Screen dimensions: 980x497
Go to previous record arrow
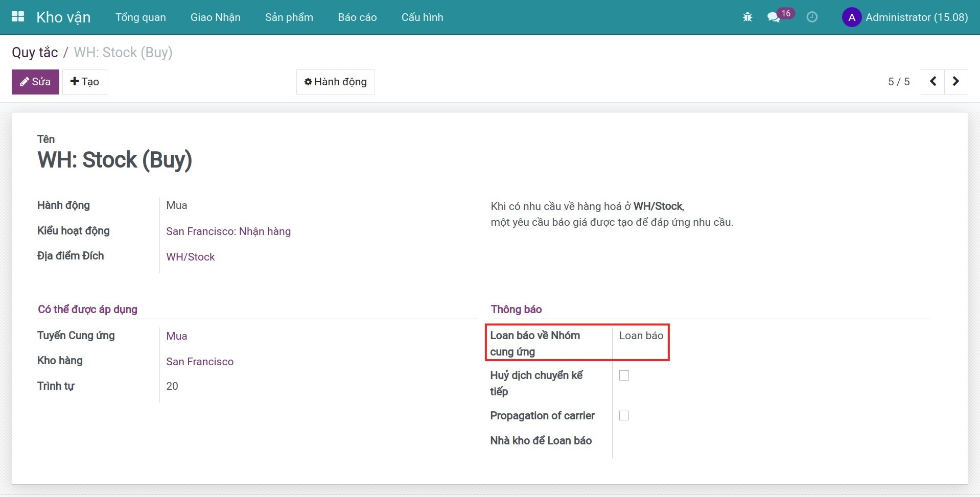tap(932, 82)
